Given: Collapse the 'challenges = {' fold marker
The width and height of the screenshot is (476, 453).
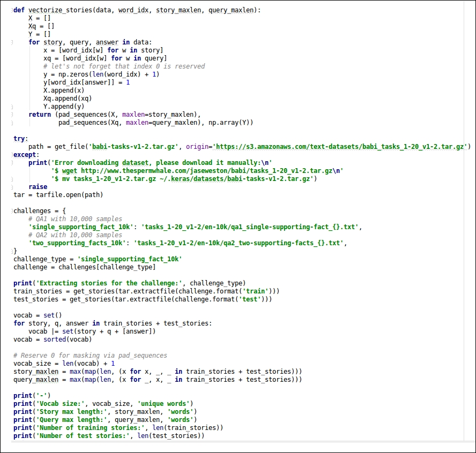Looking at the screenshot, I should 12,211.
